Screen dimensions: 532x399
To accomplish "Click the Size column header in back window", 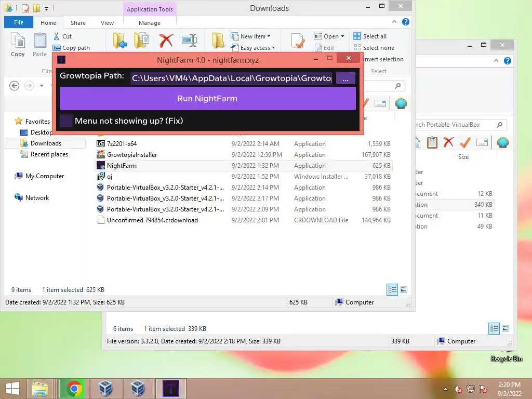I will [463, 157].
